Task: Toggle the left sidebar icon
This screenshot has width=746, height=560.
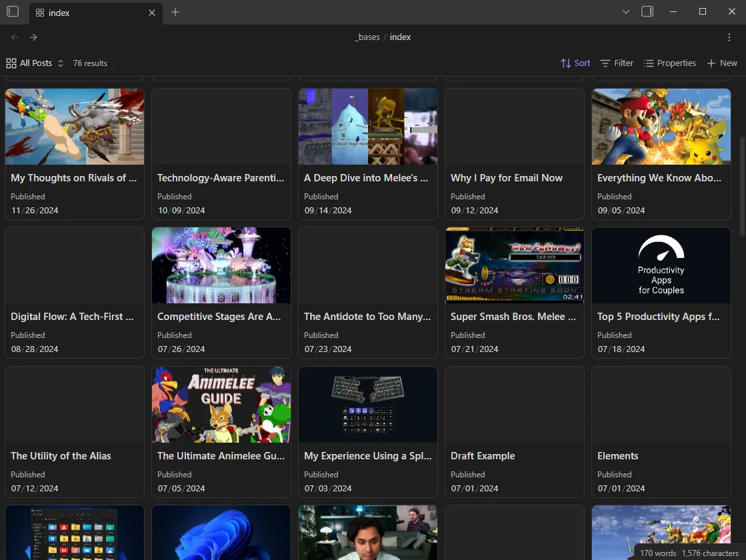Action: point(13,12)
